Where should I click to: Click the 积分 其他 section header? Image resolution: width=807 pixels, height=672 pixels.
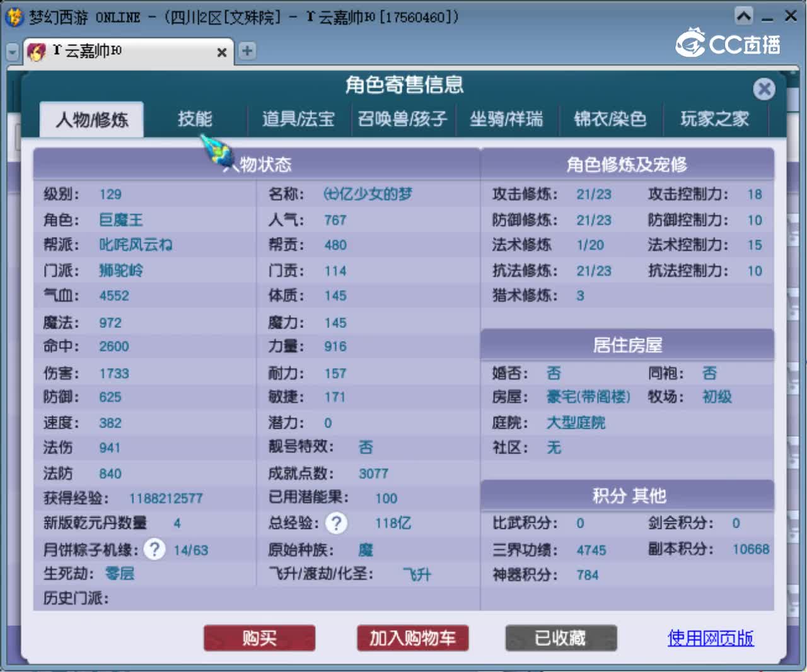point(629,495)
